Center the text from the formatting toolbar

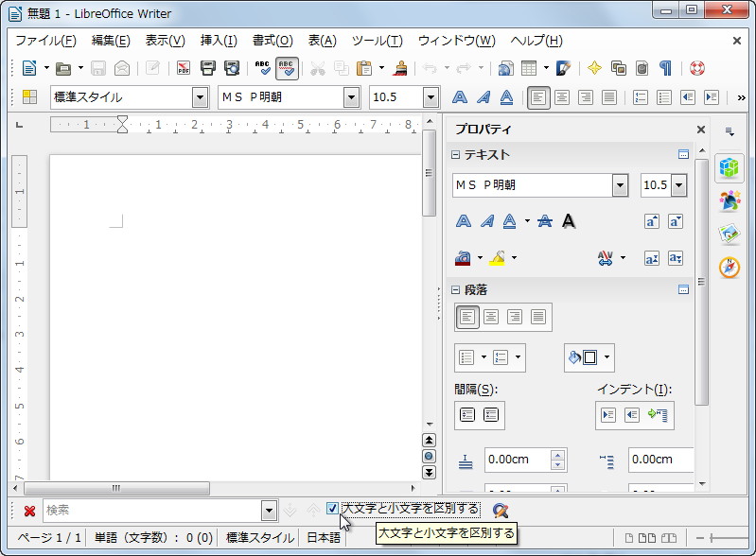click(x=562, y=97)
